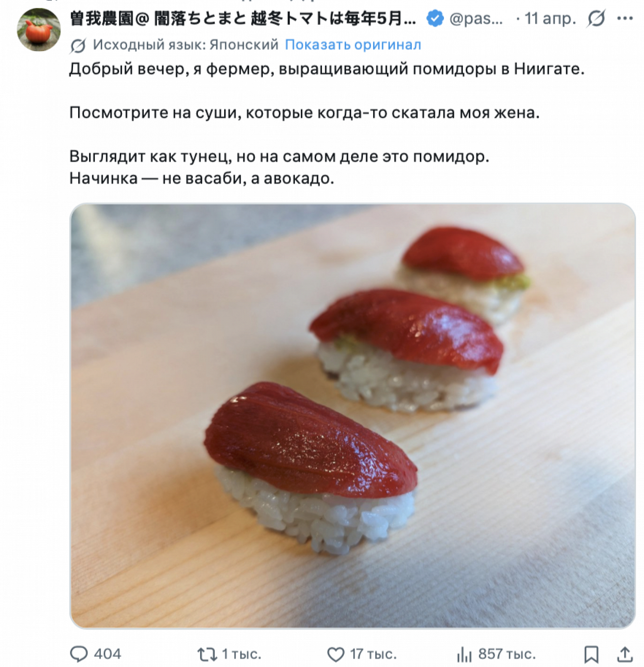Click the translation icon before "Исходный язык"
This screenshot has width=644, height=667.
pos(78,45)
